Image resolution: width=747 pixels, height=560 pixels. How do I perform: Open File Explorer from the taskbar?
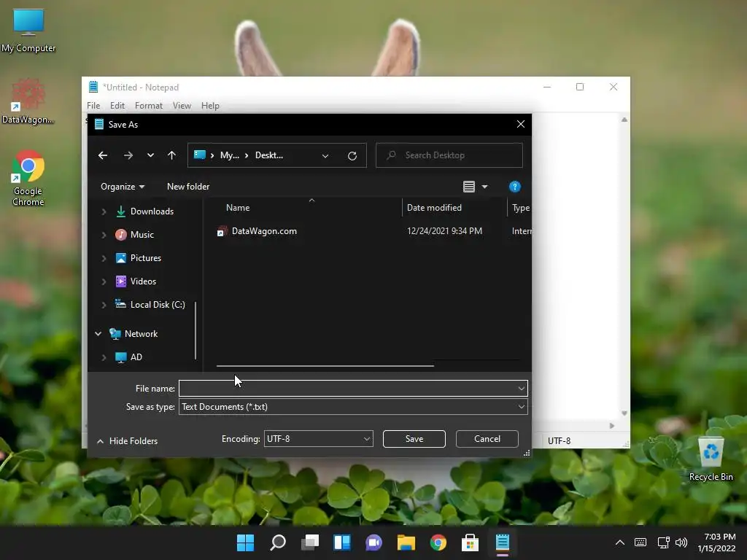coord(406,542)
